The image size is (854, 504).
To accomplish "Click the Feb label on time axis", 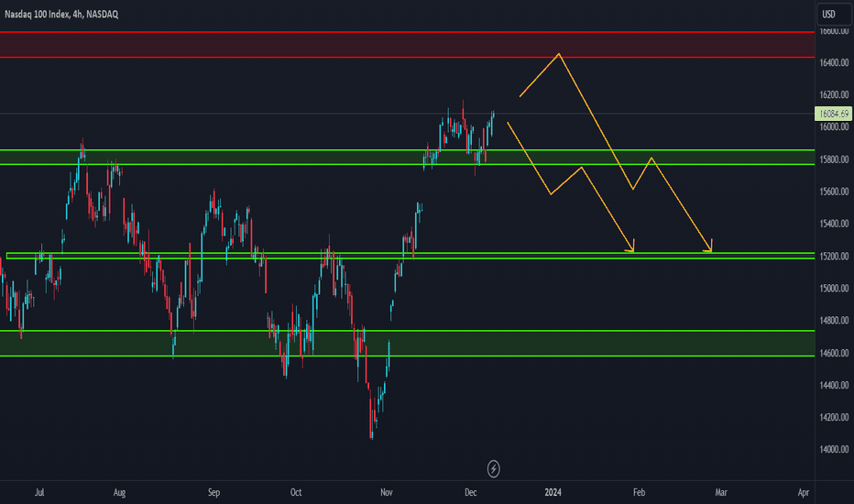I will [x=639, y=493].
